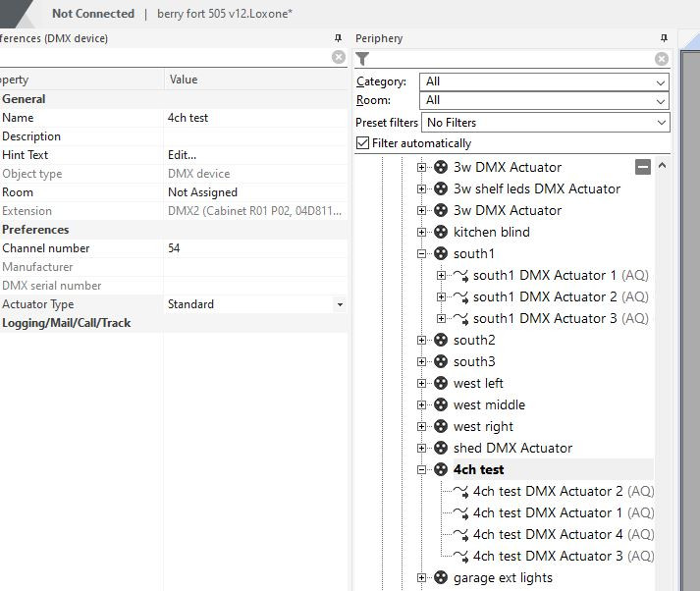
Task: Click Edit... in Hint Text row
Action: [183, 155]
